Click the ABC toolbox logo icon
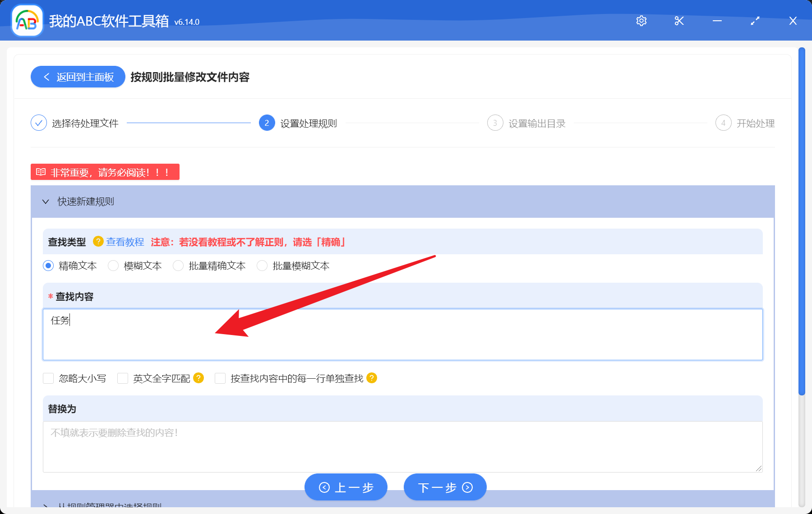This screenshot has width=812, height=514. tap(26, 20)
